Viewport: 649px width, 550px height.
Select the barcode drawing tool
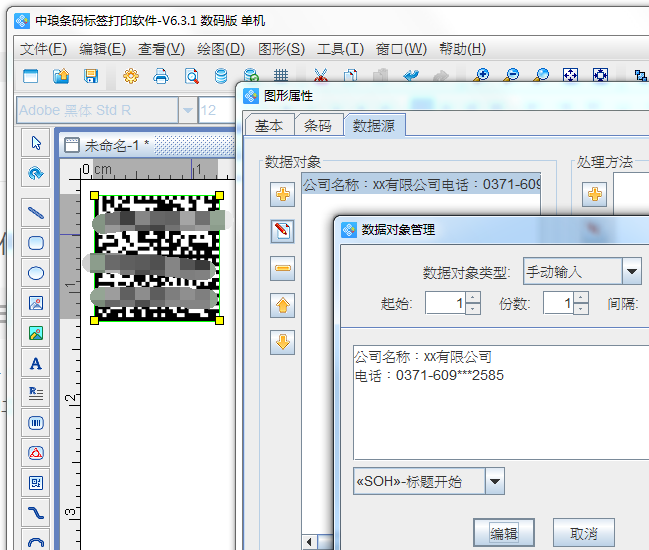coord(36,423)
